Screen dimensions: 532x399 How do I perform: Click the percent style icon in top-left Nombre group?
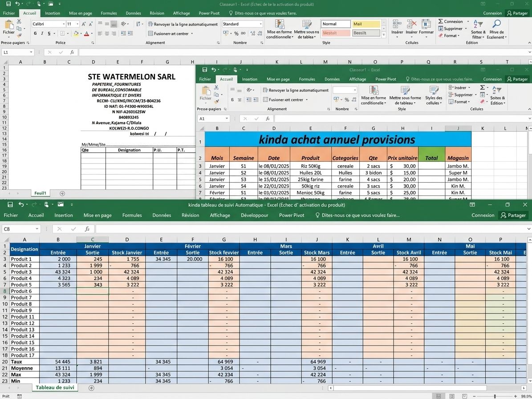[236, 33]
